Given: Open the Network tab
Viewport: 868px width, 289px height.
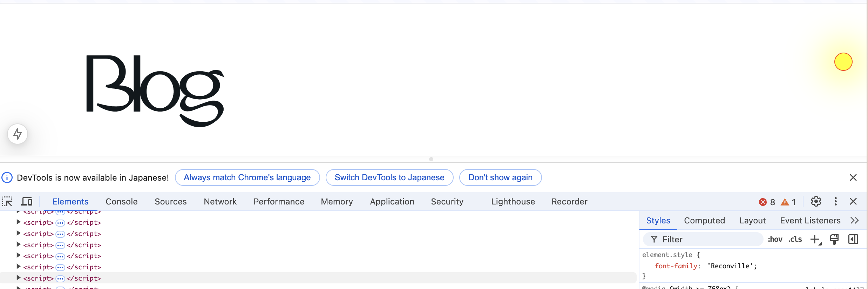Looking at the screenshot, I should point(220,202).
